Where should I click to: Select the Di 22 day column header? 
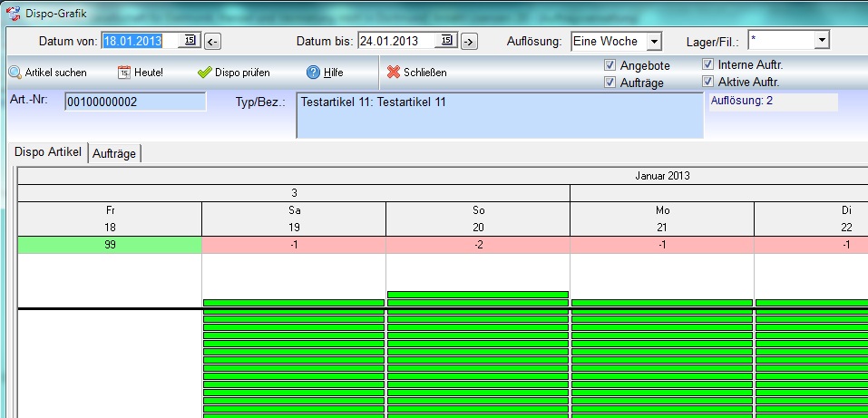coord(811,219)
